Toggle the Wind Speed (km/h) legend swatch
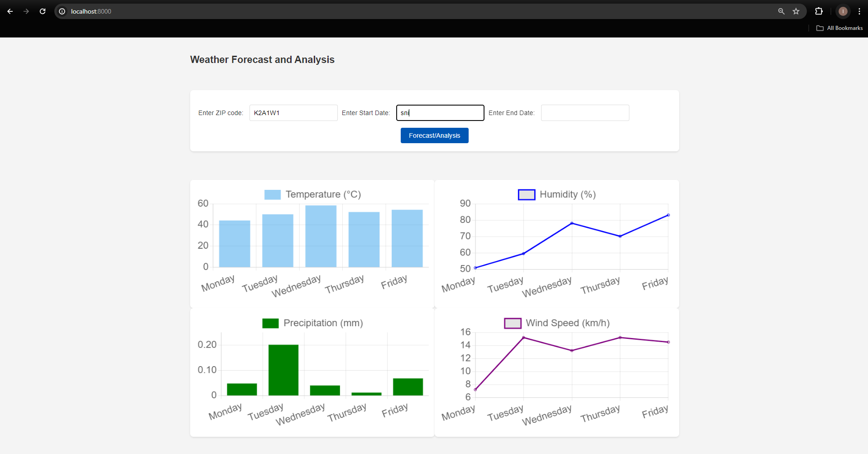This screenshot has height=454, width=868. point(513,323)
